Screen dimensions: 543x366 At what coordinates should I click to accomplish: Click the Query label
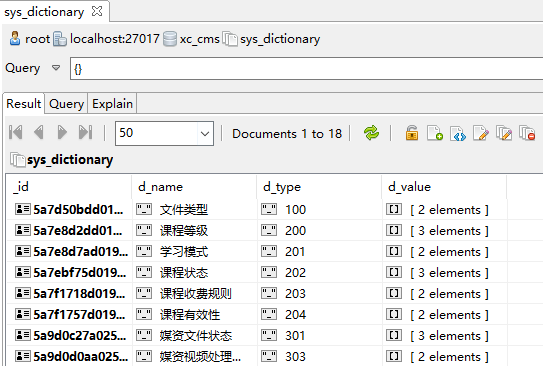point(23,68)
